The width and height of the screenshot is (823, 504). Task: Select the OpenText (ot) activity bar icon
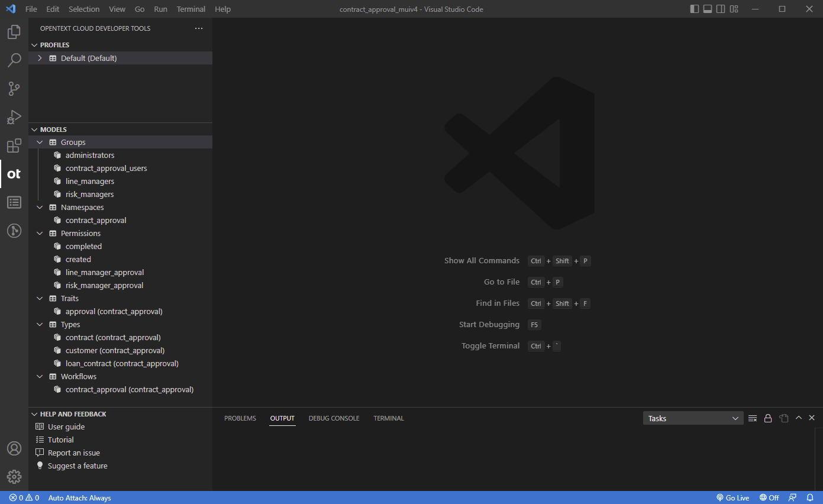click(x=14, y=174)
